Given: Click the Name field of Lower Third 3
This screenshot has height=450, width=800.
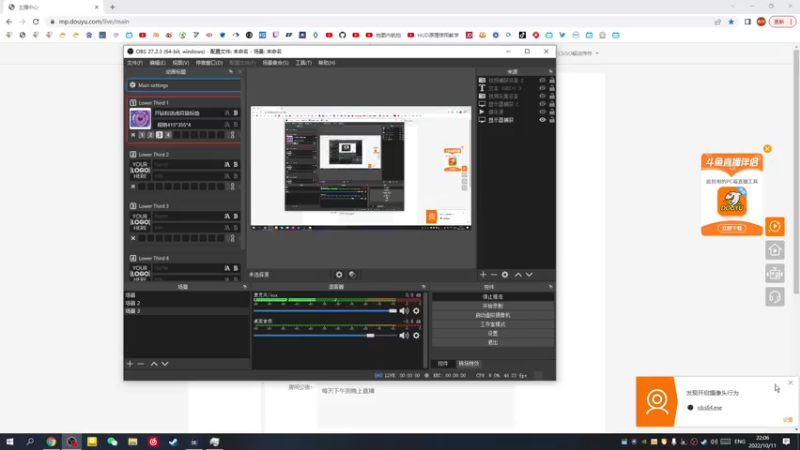Looking at the screenshot, I should click(187, 216).
